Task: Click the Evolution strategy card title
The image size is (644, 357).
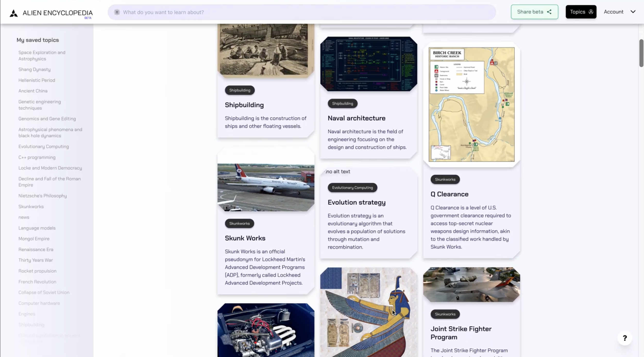Action: point(356,202)
